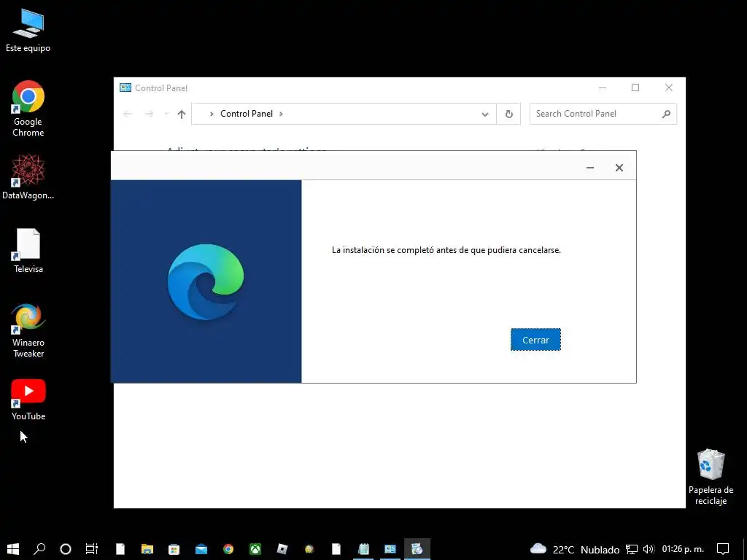Click the Cerrar button in the Edge installer

(535, 340)
